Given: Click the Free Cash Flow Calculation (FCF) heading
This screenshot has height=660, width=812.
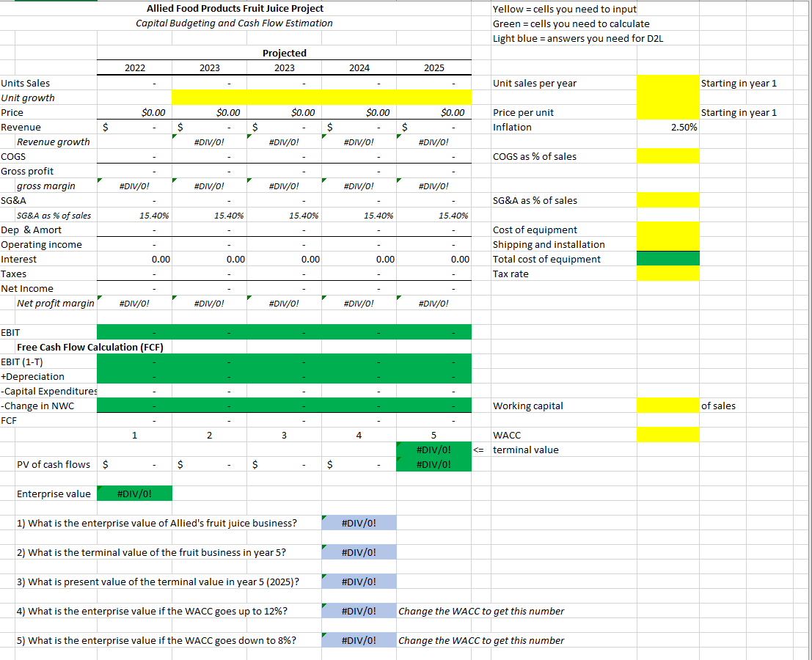Looking at the screenshot, I should point(90,347).
